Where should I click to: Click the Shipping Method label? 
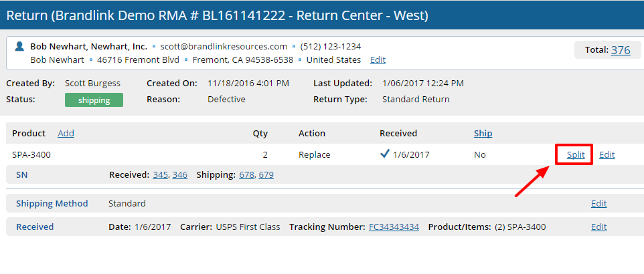pos(52,204)
